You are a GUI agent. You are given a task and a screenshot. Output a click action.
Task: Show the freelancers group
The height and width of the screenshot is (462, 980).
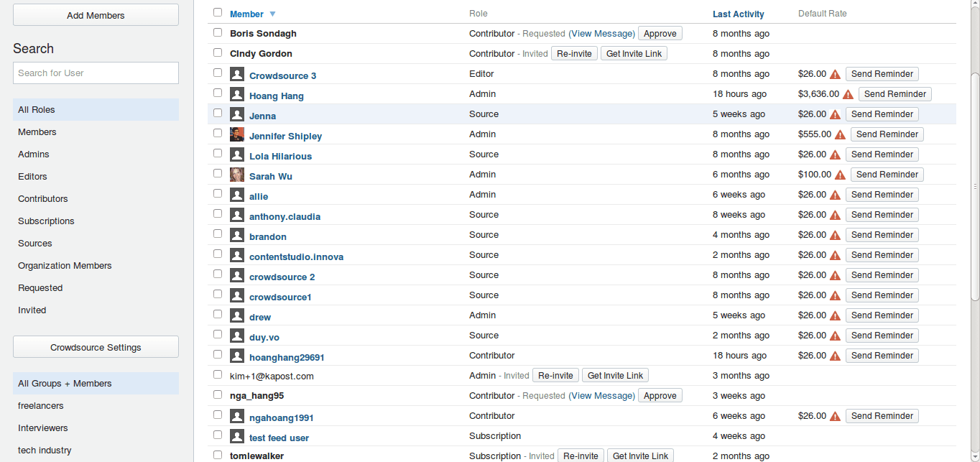coord(41,406)
